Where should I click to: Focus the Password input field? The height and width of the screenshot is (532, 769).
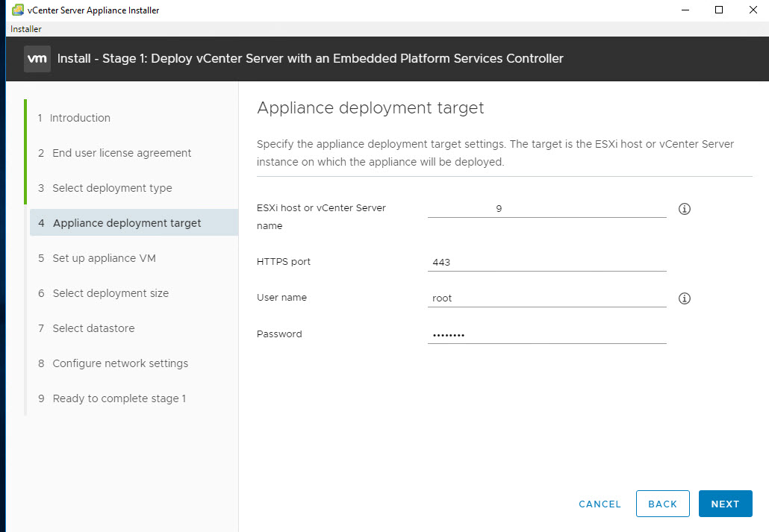[x=547, y=335]
